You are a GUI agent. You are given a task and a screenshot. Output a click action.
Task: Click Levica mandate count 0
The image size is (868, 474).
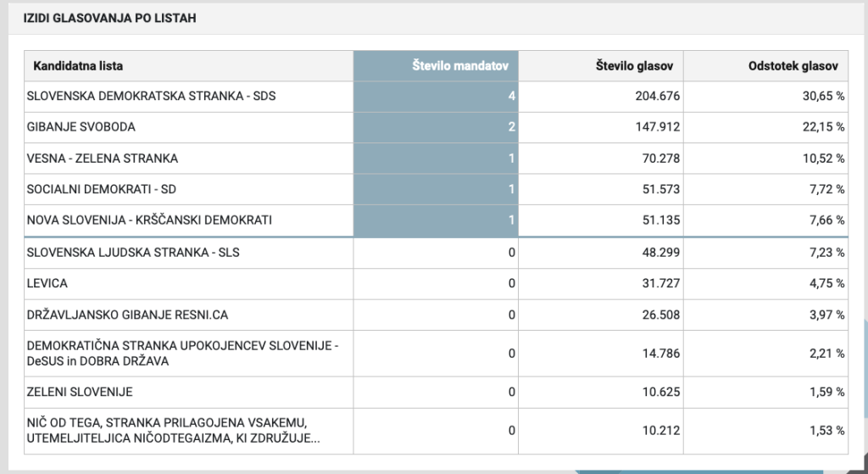point(511,283)
